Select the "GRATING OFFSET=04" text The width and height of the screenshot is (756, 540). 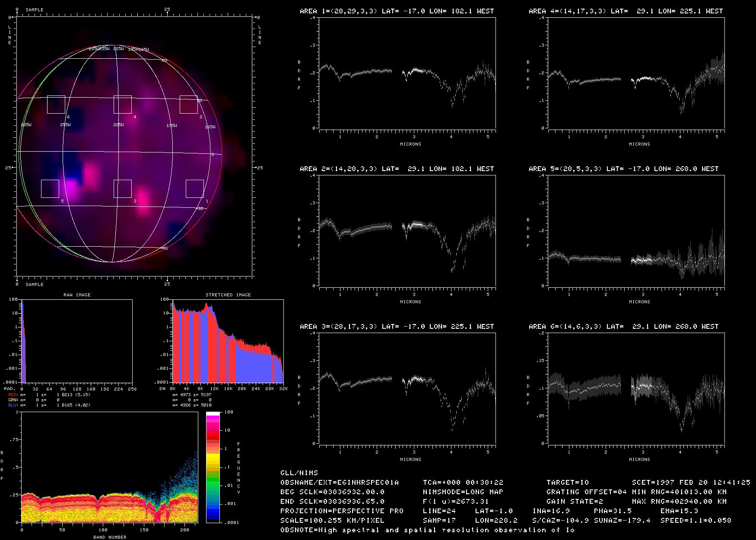click(x=587, y=492)
